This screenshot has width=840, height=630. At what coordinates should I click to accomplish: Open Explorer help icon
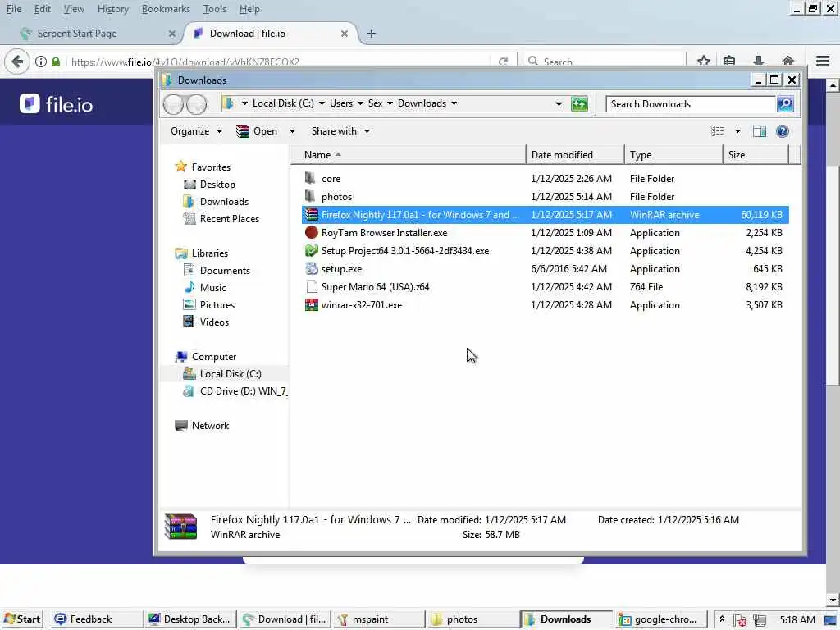pos(782,131)
